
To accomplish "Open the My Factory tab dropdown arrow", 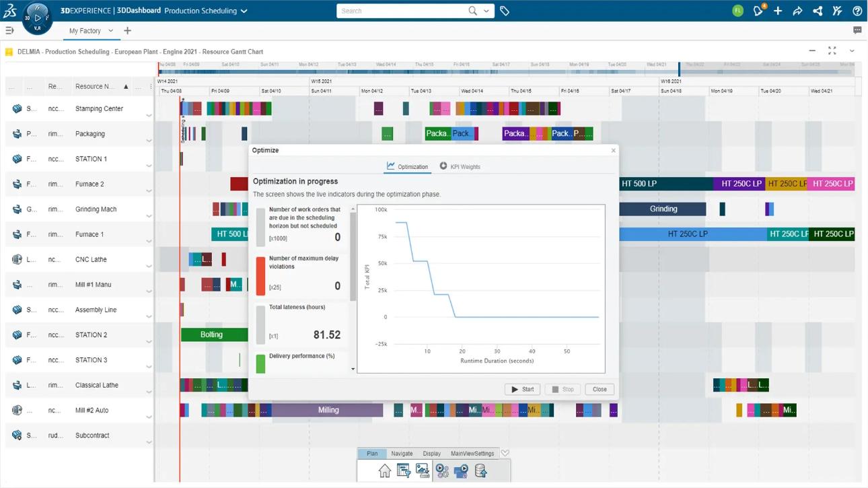I will click(x=111, y=30).
